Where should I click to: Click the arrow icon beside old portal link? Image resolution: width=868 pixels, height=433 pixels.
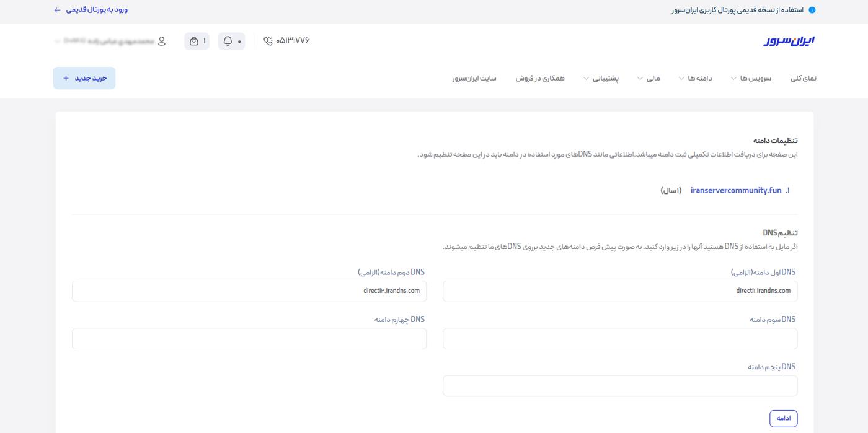point(57,10)
